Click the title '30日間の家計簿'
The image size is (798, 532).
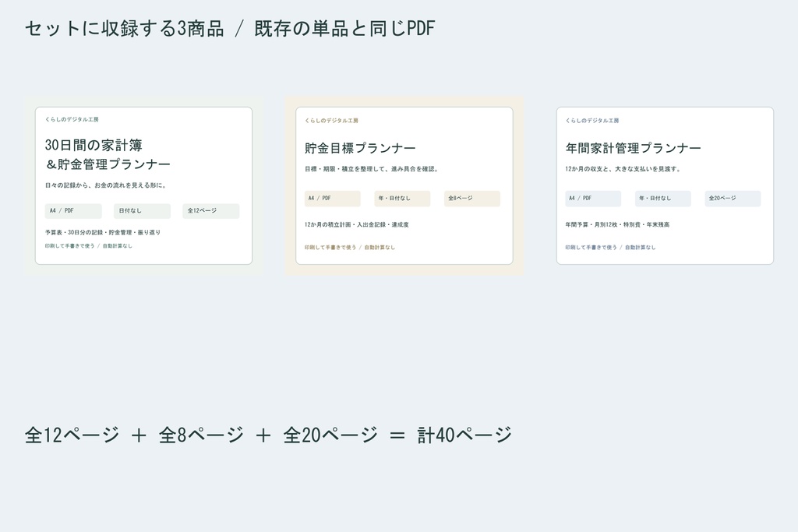(x=94, y=146)
